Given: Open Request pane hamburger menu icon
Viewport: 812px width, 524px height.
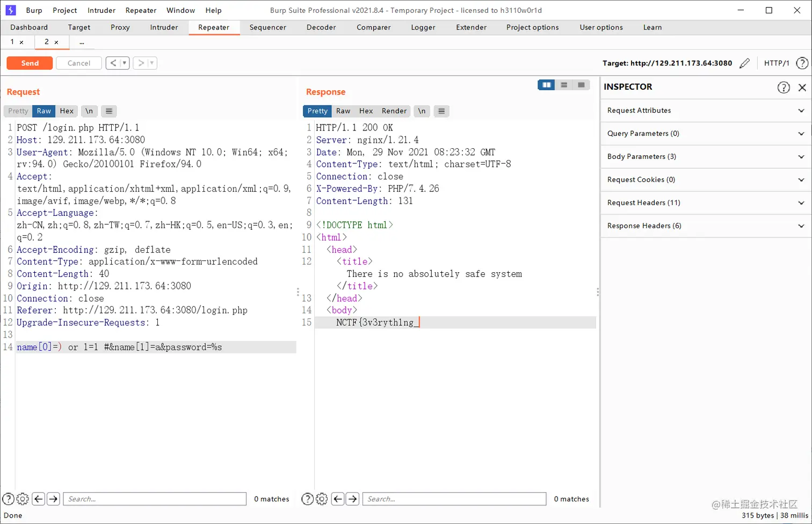Looking at the screenshot, I should coord(109,111).
